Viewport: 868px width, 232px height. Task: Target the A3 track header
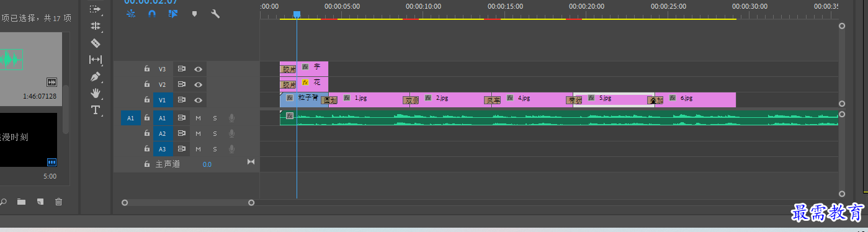click(162, 149)
